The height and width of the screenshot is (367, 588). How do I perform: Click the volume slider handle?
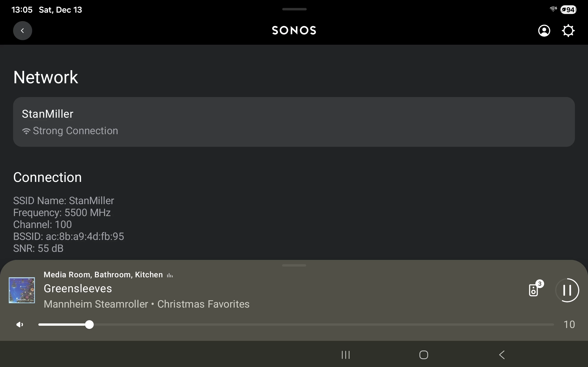[89, 325]
